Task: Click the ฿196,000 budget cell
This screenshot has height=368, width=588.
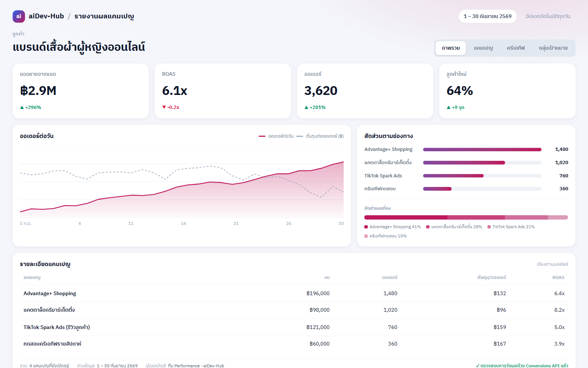Action: pos(318,294)
